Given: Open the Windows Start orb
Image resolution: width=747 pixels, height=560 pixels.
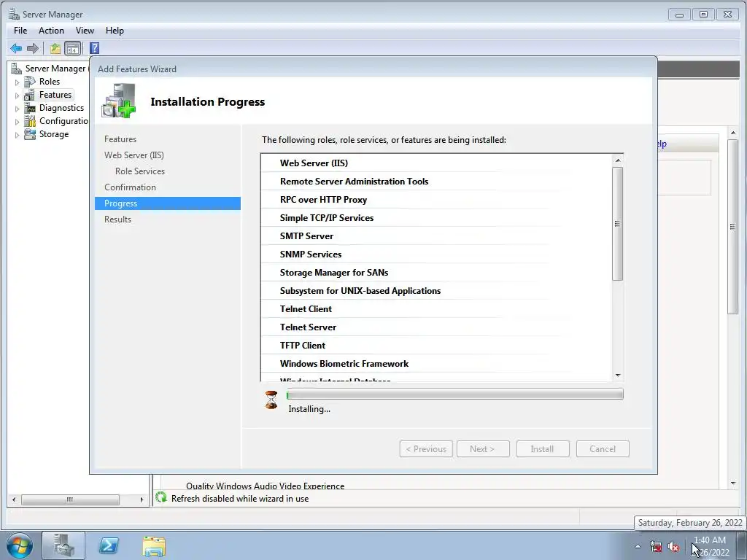Looking at the screenshot, I should point(19,545).
